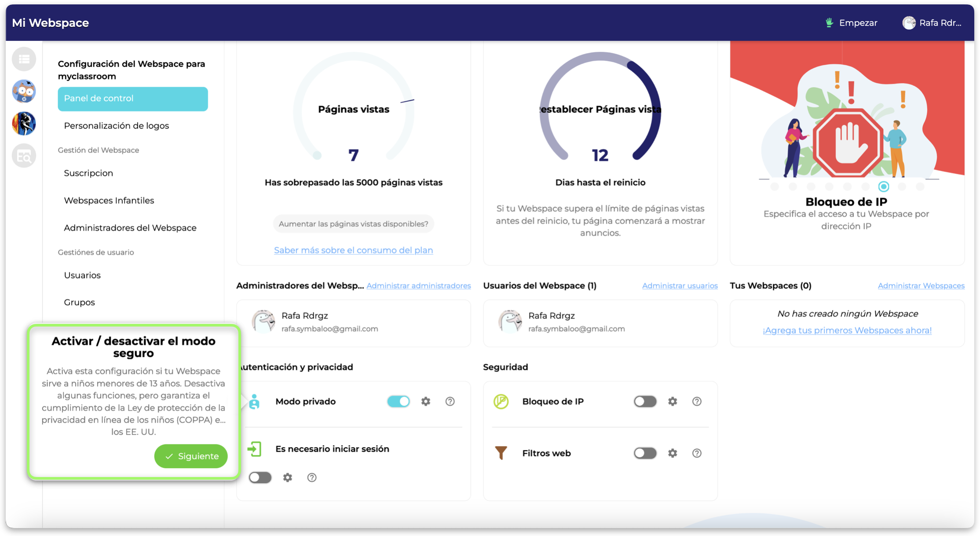The width and height of the screenshot is (980, 536).
Task: Click the Empezar label in header
Action: pos(858,23)
